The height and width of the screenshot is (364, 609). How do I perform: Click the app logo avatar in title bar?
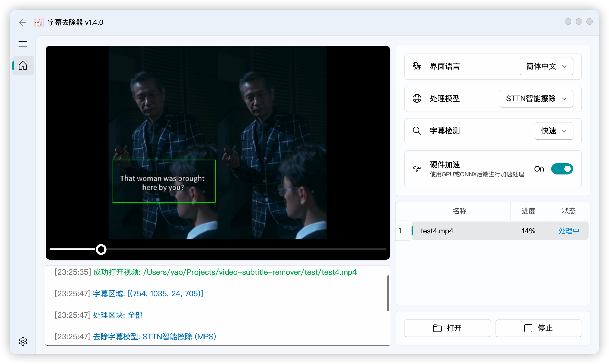click(x=39, y=23)
